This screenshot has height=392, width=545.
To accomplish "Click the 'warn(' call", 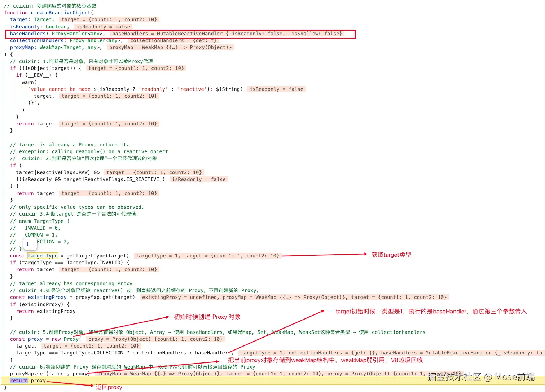I will pyautogui.click(x=29, y=82).
